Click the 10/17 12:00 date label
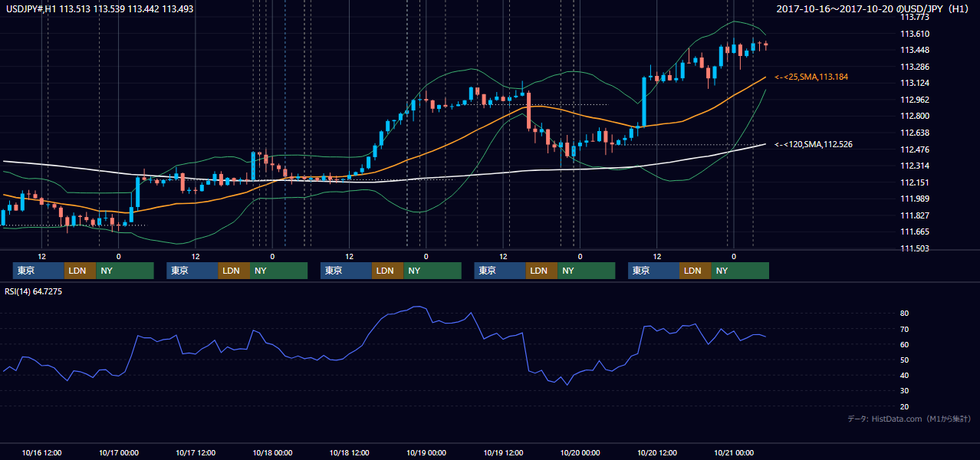This screenshot has width=980, height=460. click(196, 452)
